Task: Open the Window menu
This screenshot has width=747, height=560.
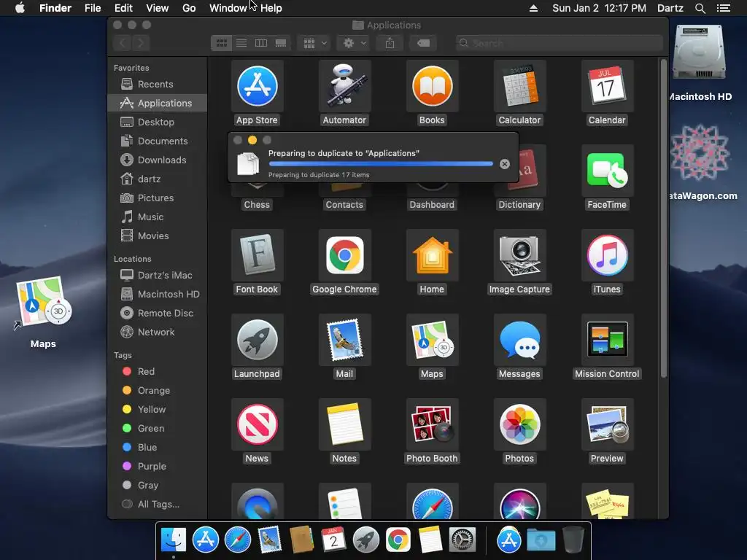Action: pyautogui.click(x=228, y=8)
